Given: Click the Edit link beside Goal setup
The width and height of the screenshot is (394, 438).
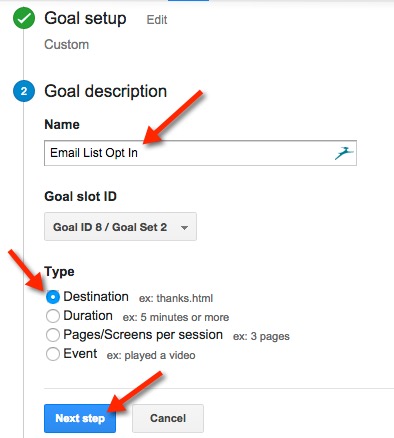Looking at the screenshot, I should 157,20.
